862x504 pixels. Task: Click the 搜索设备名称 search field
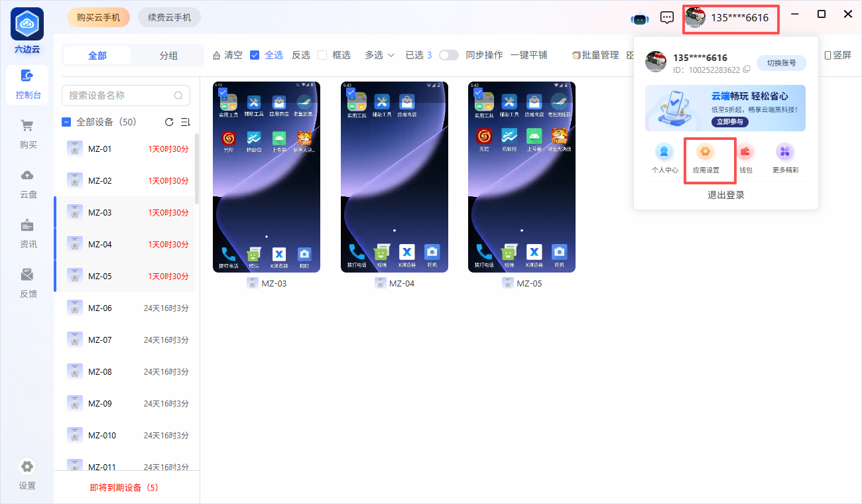point(119,95)
